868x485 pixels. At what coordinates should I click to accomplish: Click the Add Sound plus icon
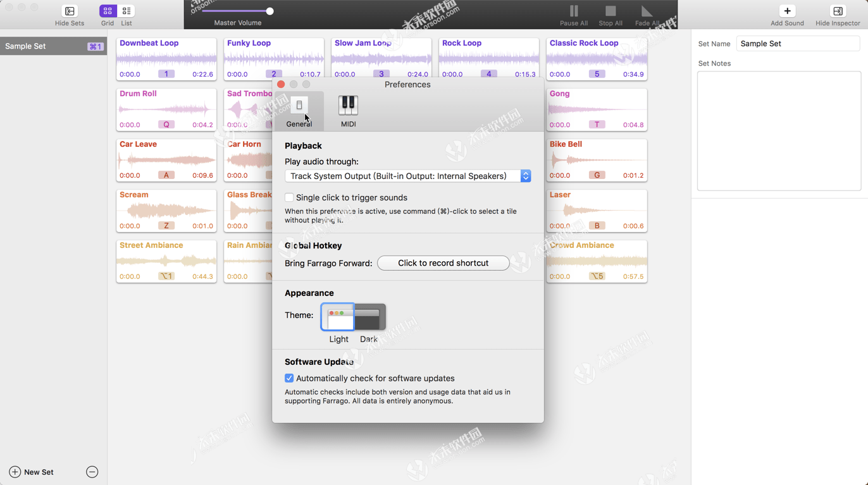point(787,11)
